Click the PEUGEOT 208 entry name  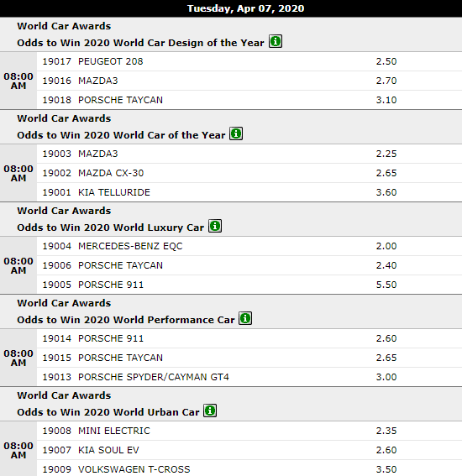click(x=111, y=61)
